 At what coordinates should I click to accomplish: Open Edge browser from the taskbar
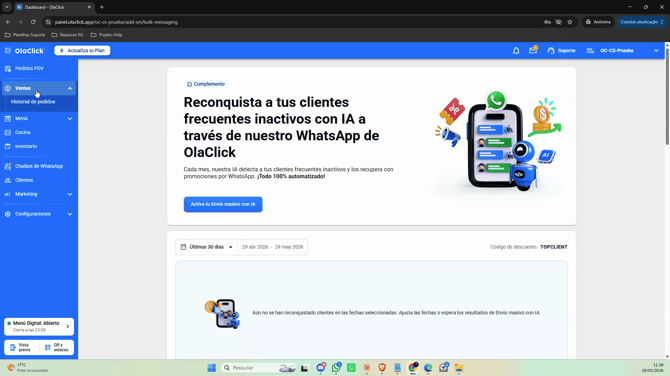428,368
